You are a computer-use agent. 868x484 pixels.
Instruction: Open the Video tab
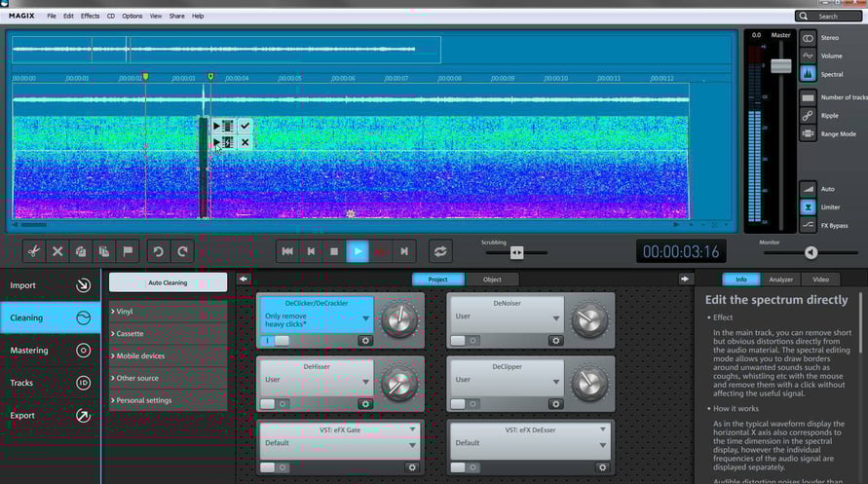[821, 279]
